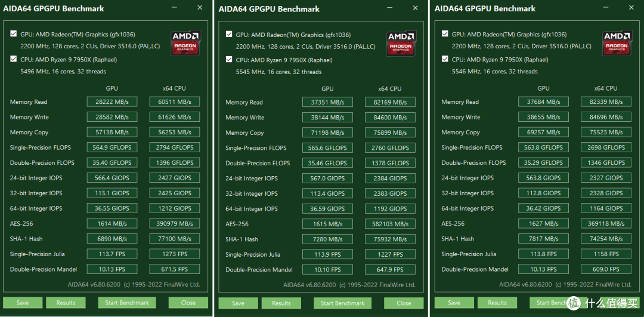The width and height of the screenshot is (644, 317).
Task: Save results in the 5546 MHz window
Action: pos(454,303)
